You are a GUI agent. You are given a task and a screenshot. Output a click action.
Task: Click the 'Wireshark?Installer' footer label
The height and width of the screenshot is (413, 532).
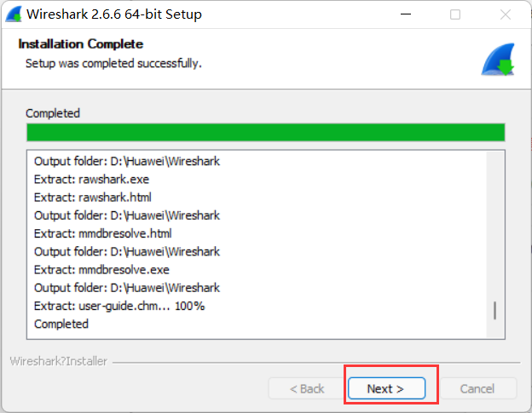[x=58, y=361]
